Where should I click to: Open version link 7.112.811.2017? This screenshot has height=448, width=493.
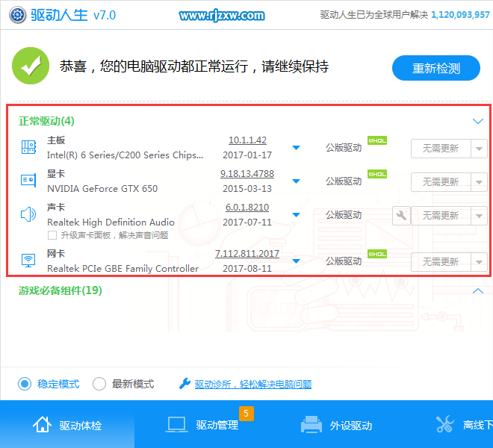[247, 254]
